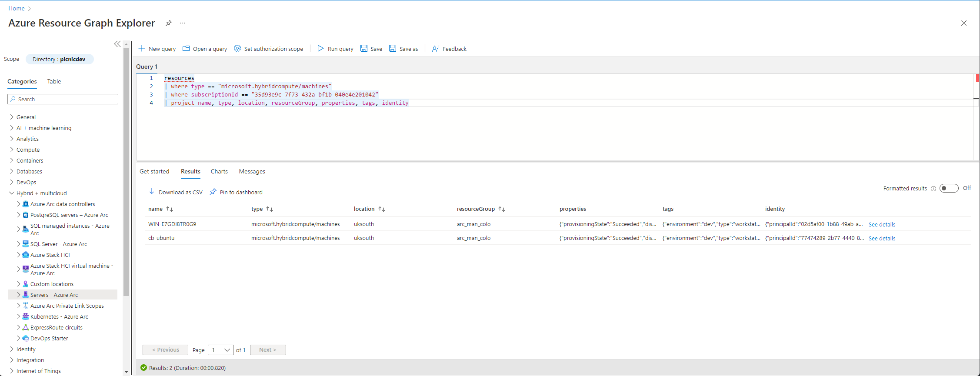Click the categories Search input field
Viewport: 980px width, 376px height.
pos(63,99)
